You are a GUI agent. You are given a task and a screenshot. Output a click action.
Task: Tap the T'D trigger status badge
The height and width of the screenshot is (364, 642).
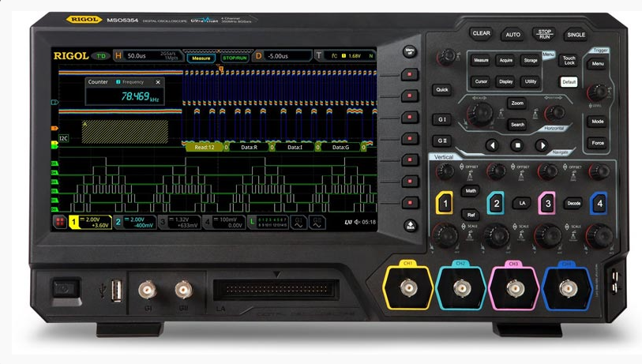point(101,56)
